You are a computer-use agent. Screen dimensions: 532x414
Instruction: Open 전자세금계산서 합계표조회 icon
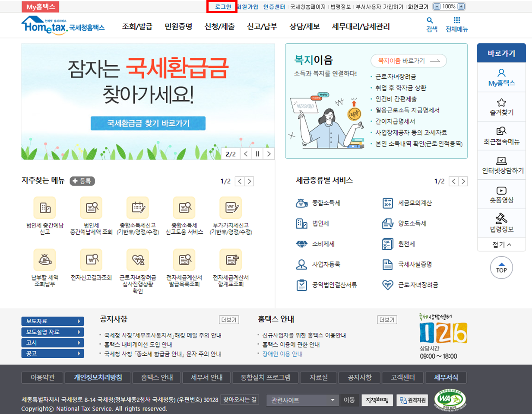pos(231,260)
